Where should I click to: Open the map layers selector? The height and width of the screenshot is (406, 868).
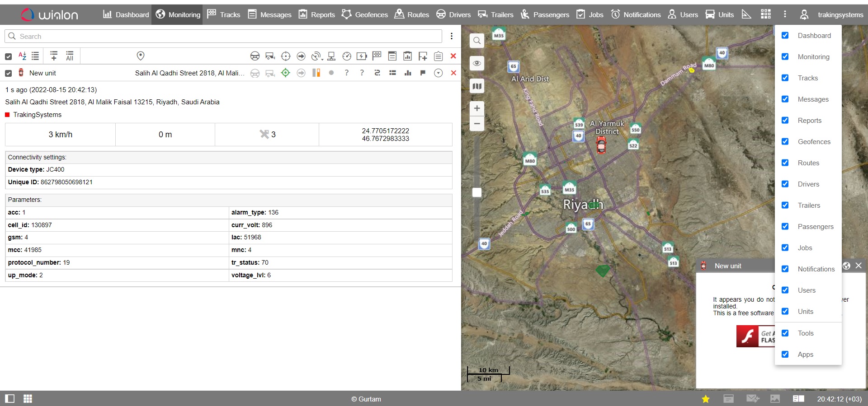tap(477, 86)
